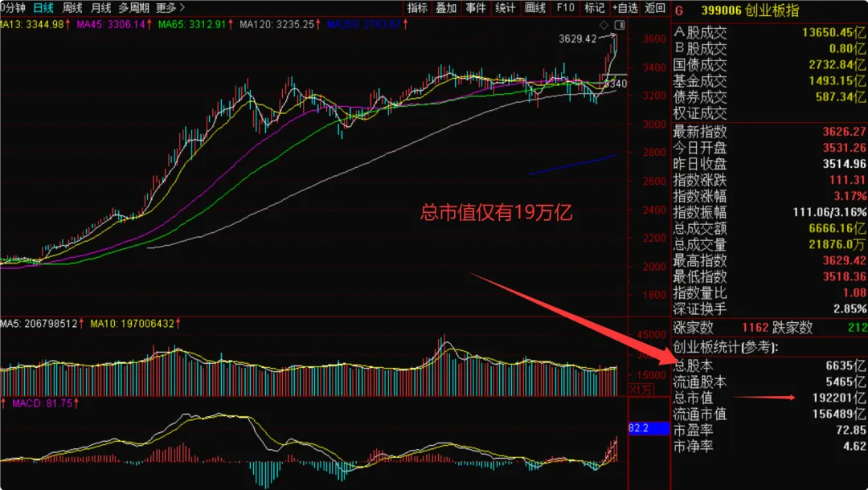Click the 3340 current price marker
Screen dimensions: 868x490
pyautogui.click(x=616, y=84)
